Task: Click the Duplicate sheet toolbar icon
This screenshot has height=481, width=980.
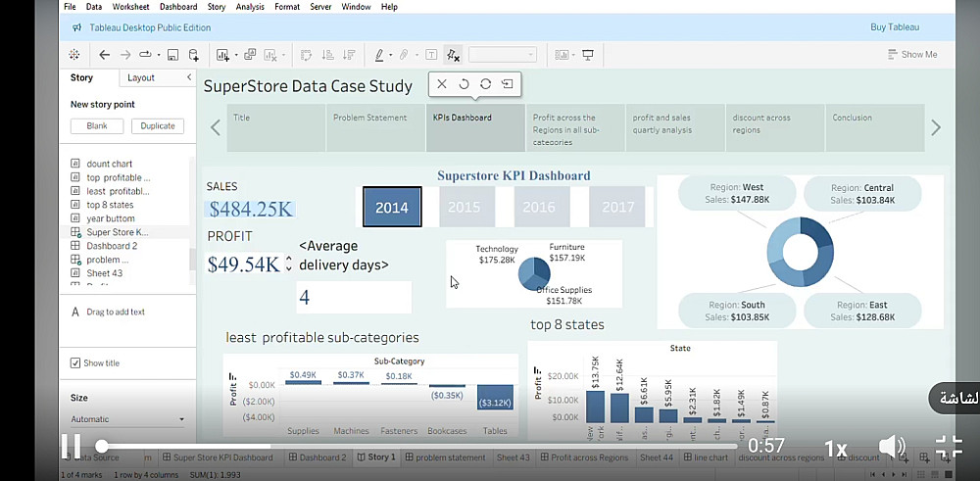Action: pyautogui.click(x=250, y=54)
